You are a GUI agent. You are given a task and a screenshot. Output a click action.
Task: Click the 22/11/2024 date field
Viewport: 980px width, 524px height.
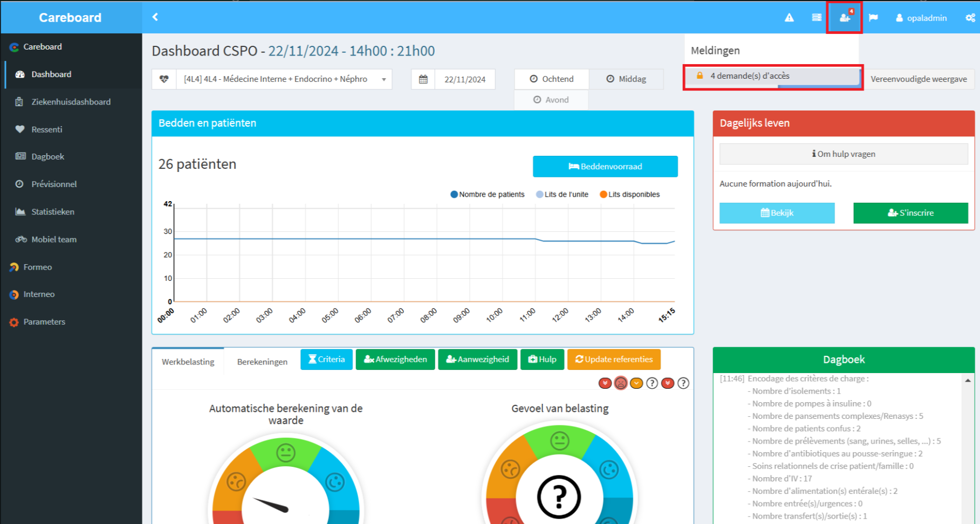coord(465,79)
